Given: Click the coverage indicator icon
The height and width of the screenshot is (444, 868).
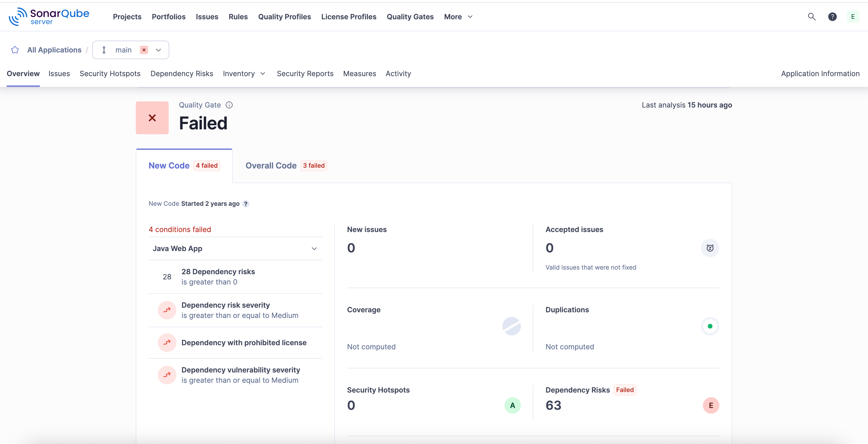Looking at the screenshot, I should point(511,326).
